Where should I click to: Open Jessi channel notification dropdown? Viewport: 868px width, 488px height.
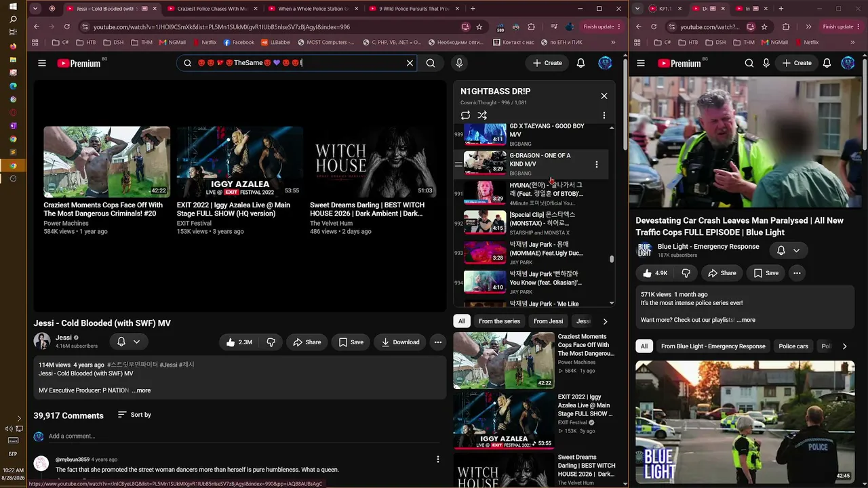point(128,342)
